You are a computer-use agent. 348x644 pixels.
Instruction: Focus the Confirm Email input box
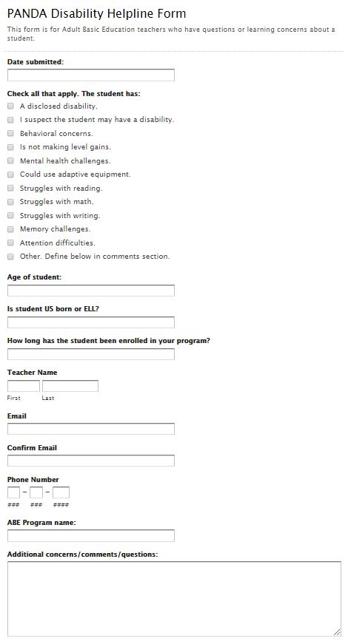[91, 461]
